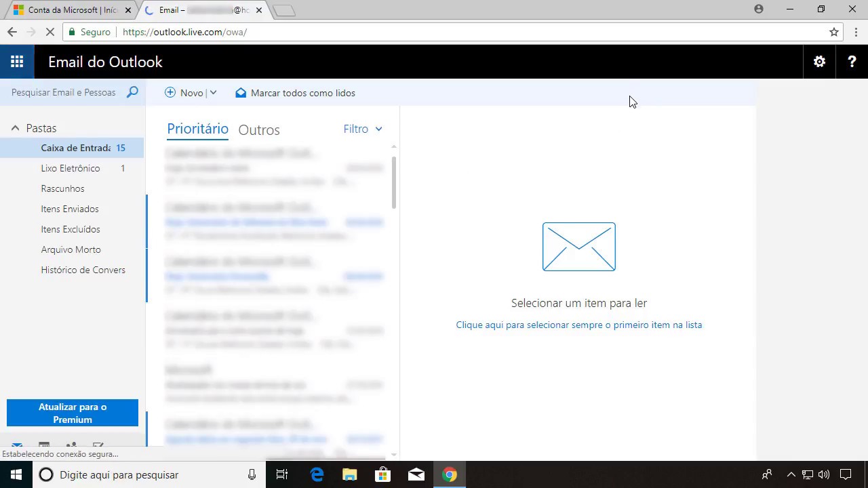This screenshot has width=868, height=488.
Task: Close the Conta da Microsoft tab
Action: 128,10
